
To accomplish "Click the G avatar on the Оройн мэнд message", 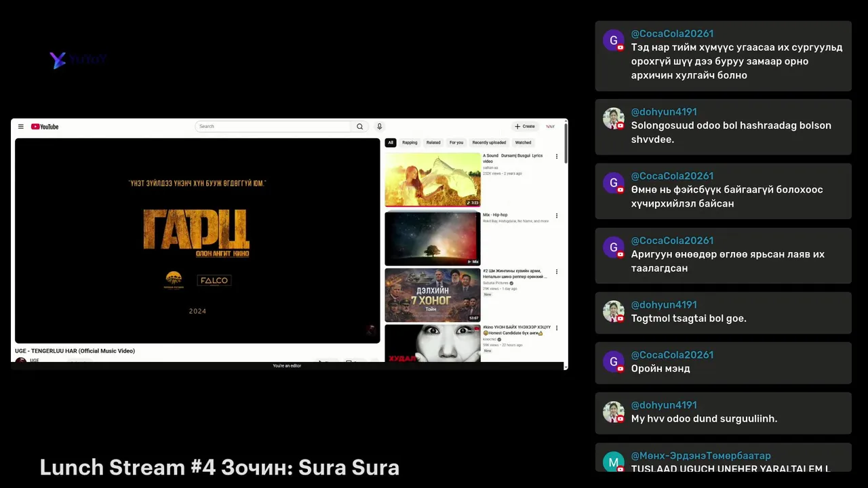I will (614, 362).
